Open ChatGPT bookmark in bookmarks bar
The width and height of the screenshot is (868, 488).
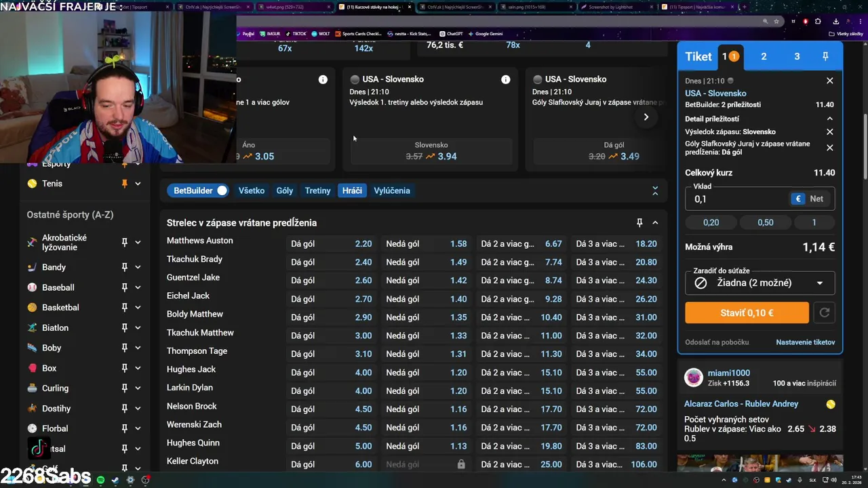pos(452,33)
